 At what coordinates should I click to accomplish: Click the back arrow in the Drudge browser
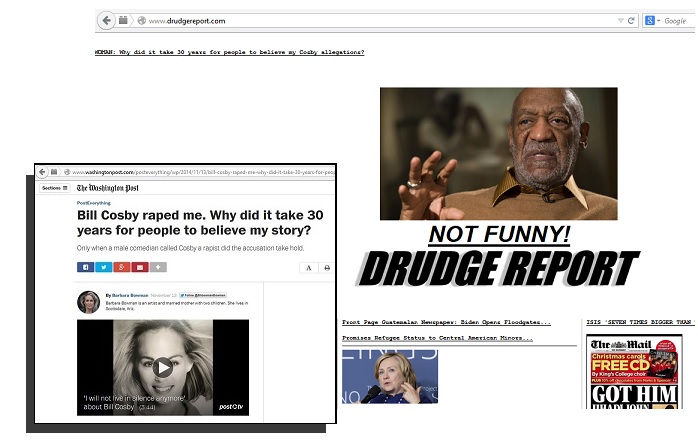(x=105, y=20)
